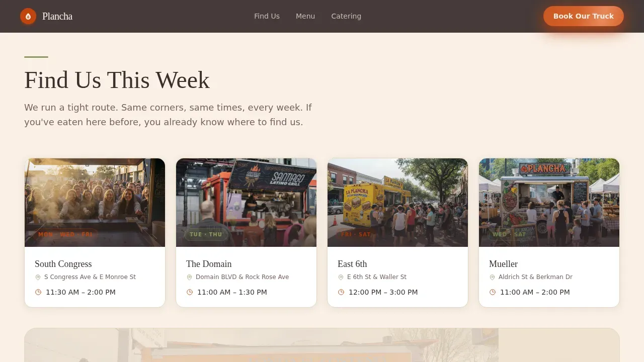Open the Menu nav link

(x=305, y=16)
